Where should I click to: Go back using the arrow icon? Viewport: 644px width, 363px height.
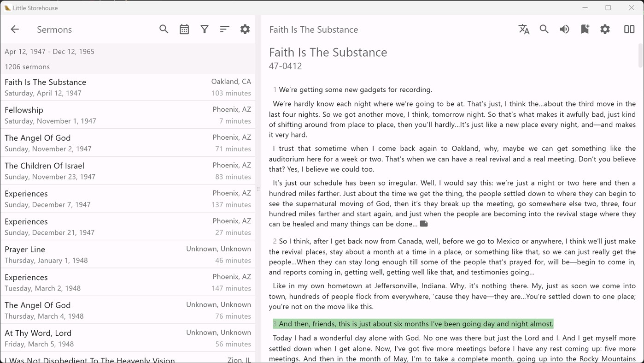tap(15, 29)
